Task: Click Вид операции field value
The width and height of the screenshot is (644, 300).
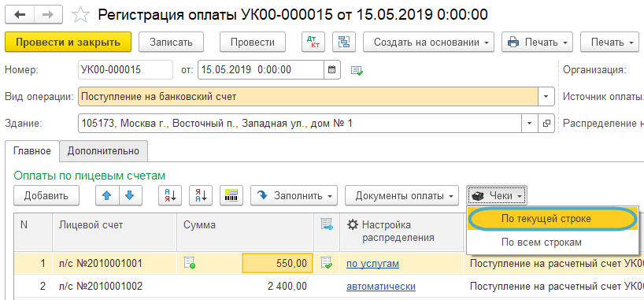Action: coord(308,97)
